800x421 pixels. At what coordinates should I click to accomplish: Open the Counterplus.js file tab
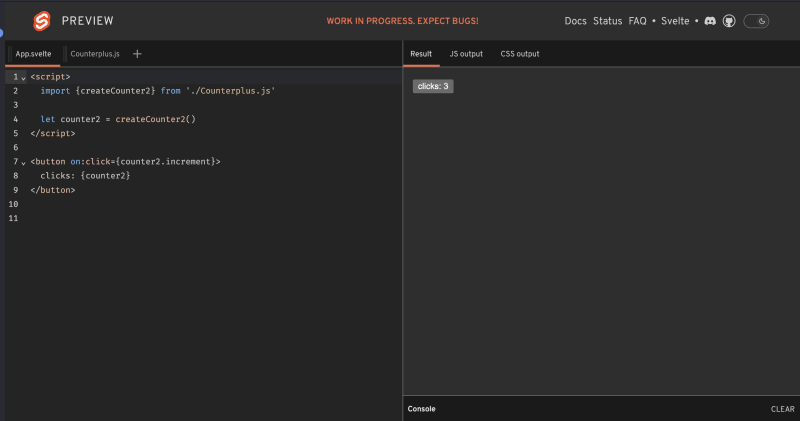tap(95, 54)
